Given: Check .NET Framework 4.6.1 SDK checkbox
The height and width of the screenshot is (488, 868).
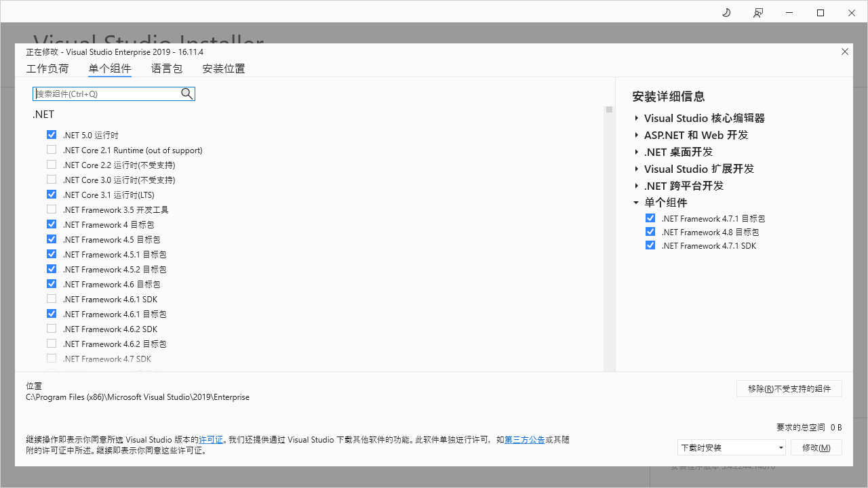Looking at the screenshot, I should (x=52, y=299).
